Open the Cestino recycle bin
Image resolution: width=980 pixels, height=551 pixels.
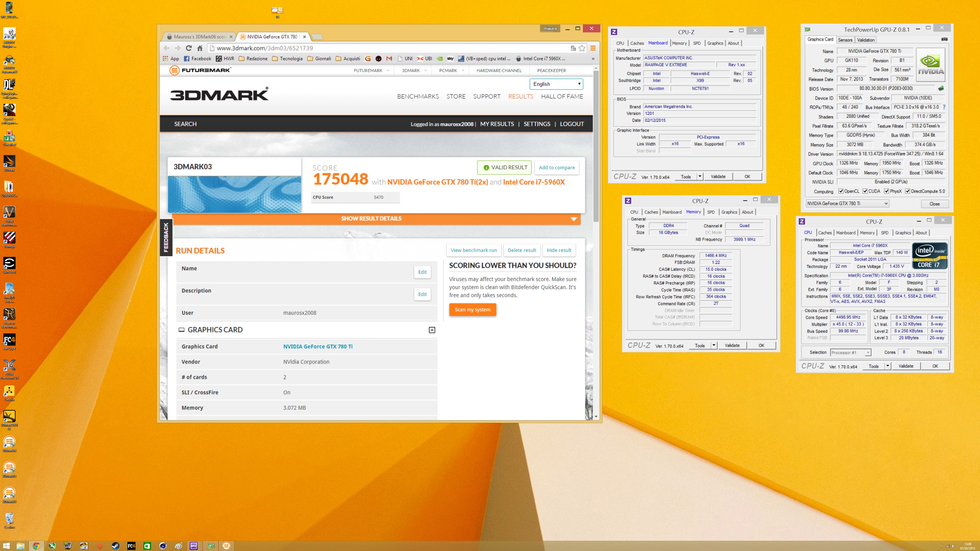(9, 520)
